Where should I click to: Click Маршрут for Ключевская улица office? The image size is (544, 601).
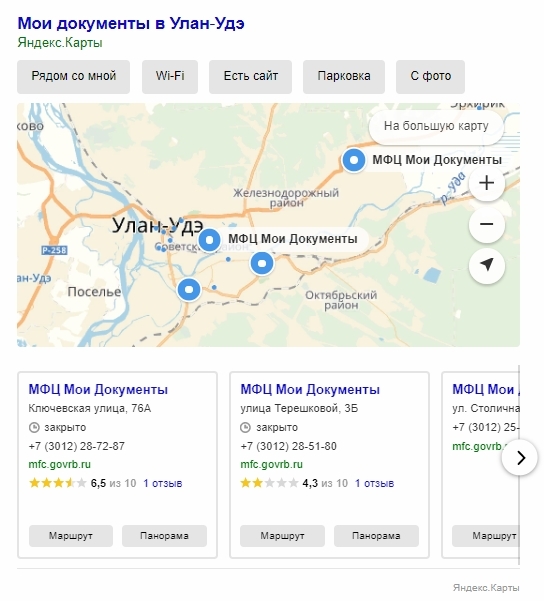[x=71, y=535]
